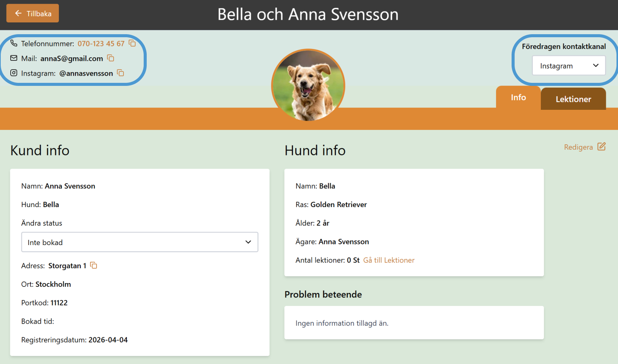The height and width of the screenshot is (364, 618).
Task: Click text Ingen information tillagd än.
Action: pos(342,323)
